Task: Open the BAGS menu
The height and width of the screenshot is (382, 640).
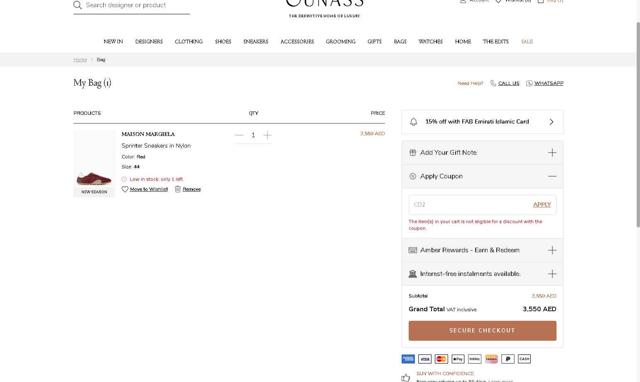Action: click(400, 42)
